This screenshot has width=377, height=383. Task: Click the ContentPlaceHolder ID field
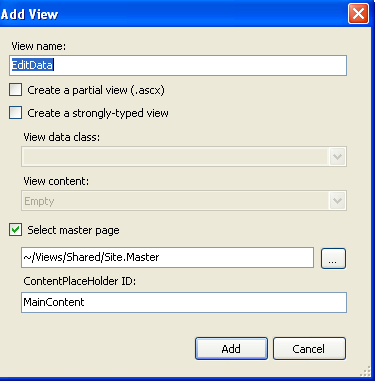(x=184, y=302)
